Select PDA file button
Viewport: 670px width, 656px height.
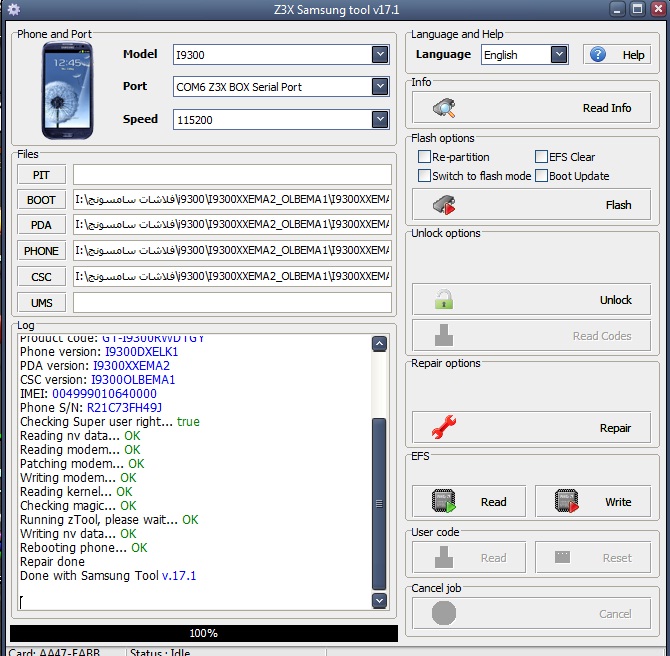coord(41,225)
